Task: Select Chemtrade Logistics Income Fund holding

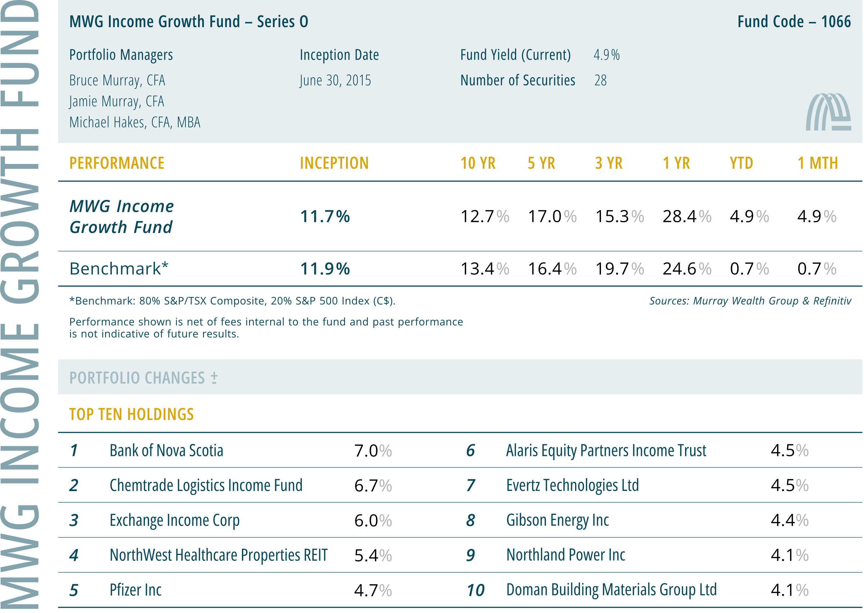Action: point(206,485)
